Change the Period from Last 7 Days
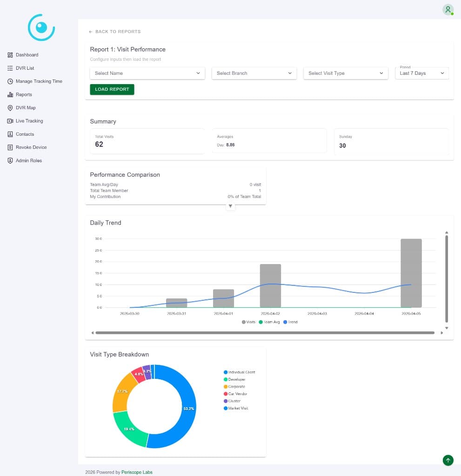The image size is (461, 476). click(x=421, y=73)
